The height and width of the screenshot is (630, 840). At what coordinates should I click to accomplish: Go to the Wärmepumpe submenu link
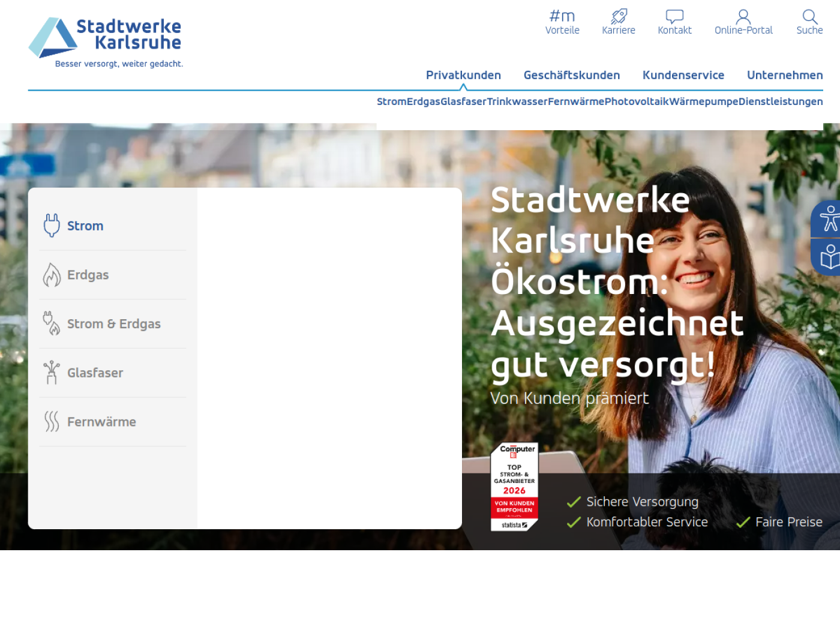(x=704, y=101)
